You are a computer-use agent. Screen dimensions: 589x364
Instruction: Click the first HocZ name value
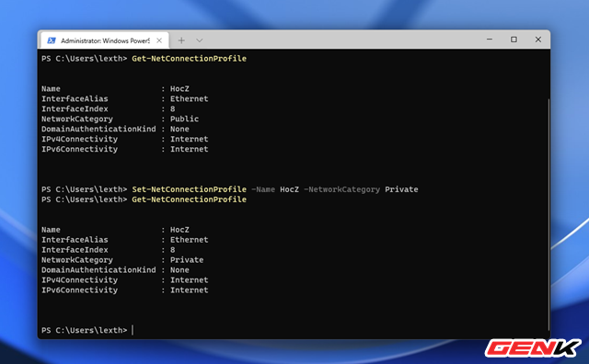point(179,89)
